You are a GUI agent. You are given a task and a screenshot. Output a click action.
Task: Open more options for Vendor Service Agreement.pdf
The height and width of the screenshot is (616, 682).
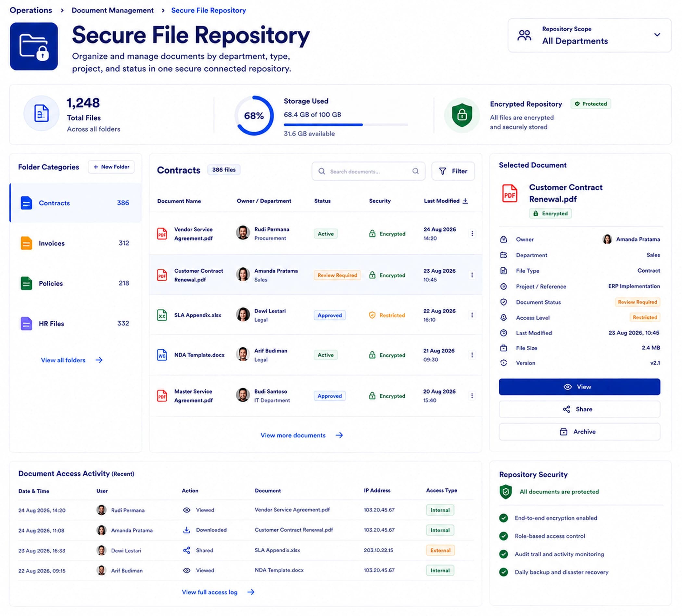click(x=472, y=234)
